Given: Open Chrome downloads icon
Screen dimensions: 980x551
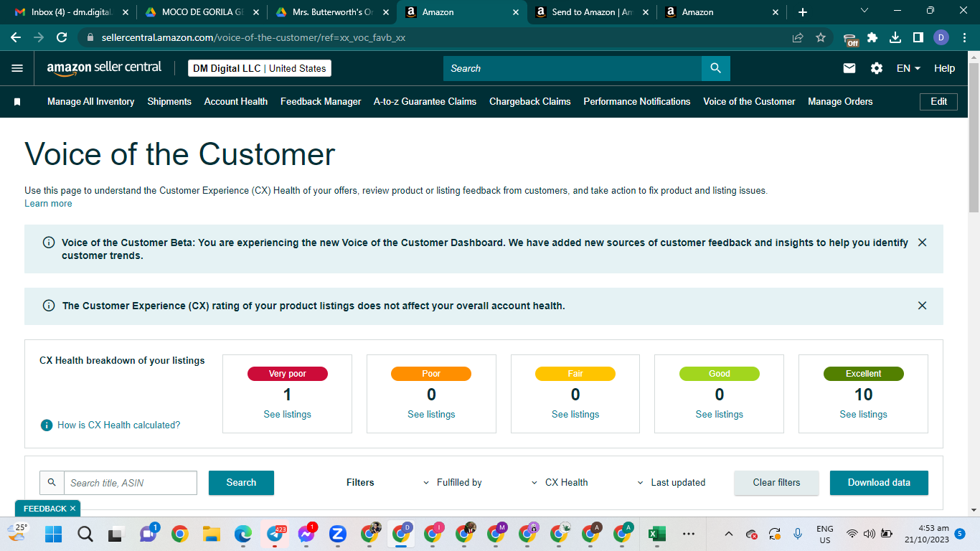Looking at the screenshot, I should (x=895, y=37).
